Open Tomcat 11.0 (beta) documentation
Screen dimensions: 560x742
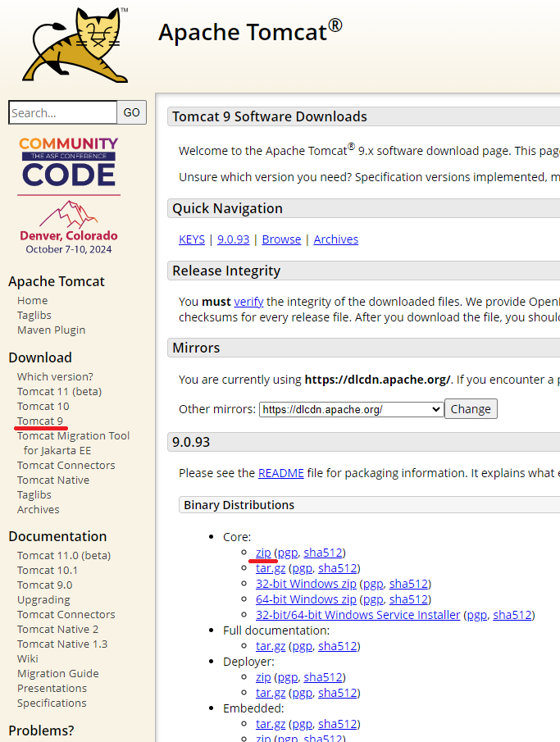(64, 556)
